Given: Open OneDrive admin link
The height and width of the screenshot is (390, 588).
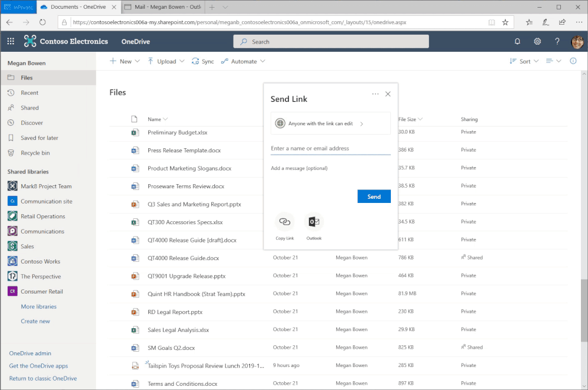Looking at the screenshot, I should pos(30,353).
